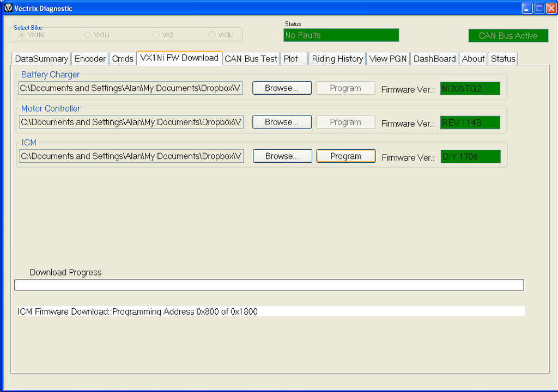The height and width of the screenshot is (392, 558).
Task: Select the VX1Li bike radio button
Action: click(88, 35)
